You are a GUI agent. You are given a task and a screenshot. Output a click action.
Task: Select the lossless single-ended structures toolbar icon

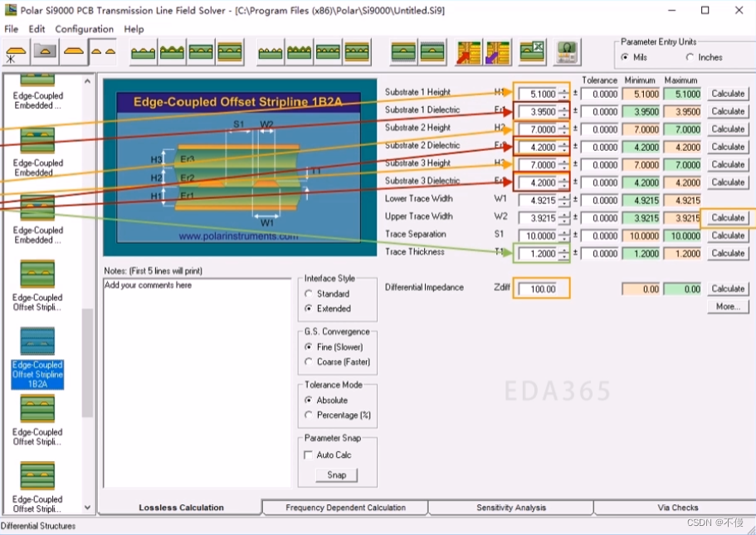tap(16, 52)
